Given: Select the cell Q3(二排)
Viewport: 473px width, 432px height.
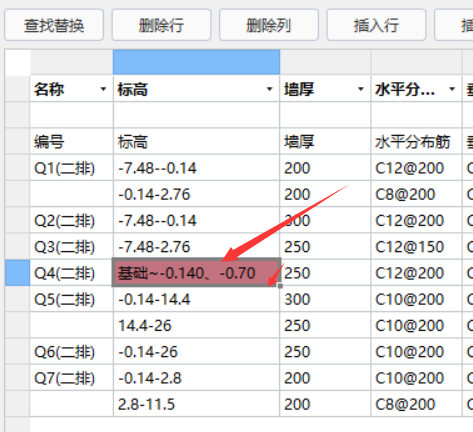Looking at the screenshot, I should (x=72, y=247).
